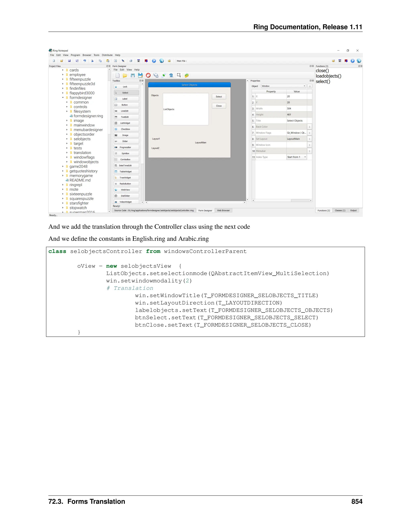Open the Distribute menu
411x532 pixels.
pos(107,55)
